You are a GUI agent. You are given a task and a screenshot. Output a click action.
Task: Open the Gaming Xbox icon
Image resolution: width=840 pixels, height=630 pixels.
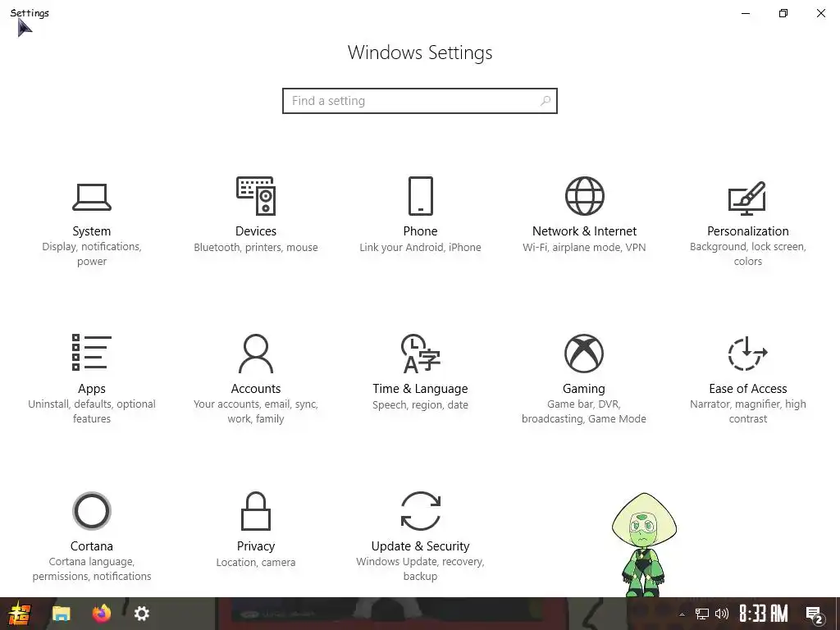click(584, 353)
